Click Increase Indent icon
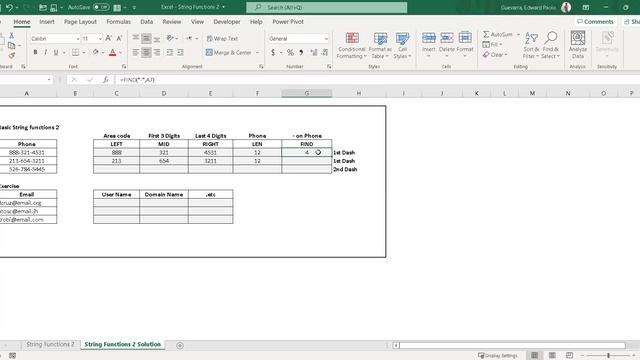 coord(180,52)
